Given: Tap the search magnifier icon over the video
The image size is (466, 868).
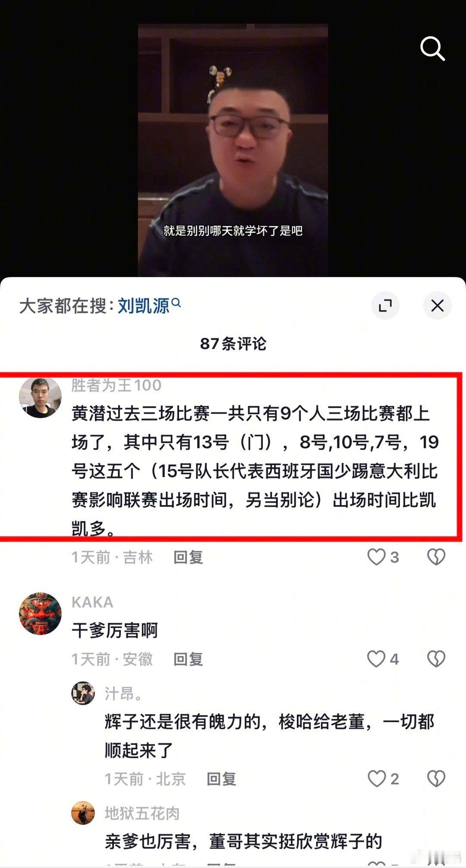Looking at the screenshot, I should [x=432, y=49].
